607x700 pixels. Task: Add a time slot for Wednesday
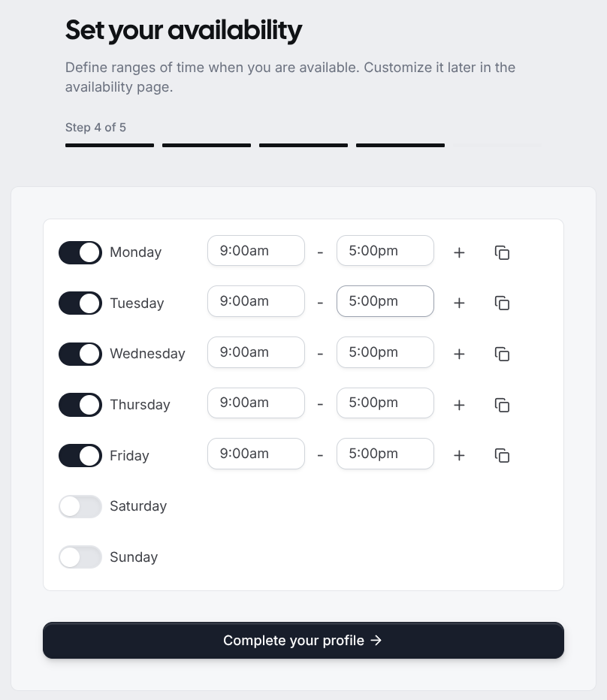[459, 354]
